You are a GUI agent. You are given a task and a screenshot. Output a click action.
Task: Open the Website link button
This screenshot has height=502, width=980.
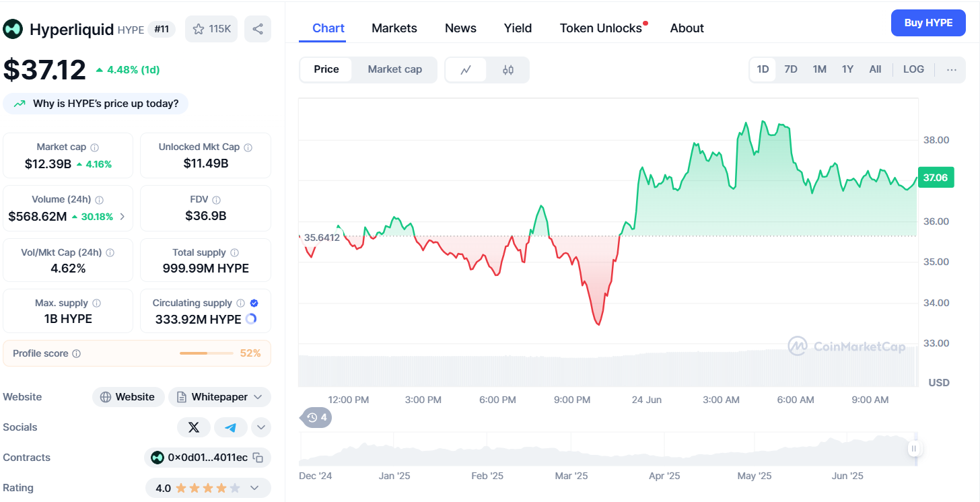tap(128, 397)
